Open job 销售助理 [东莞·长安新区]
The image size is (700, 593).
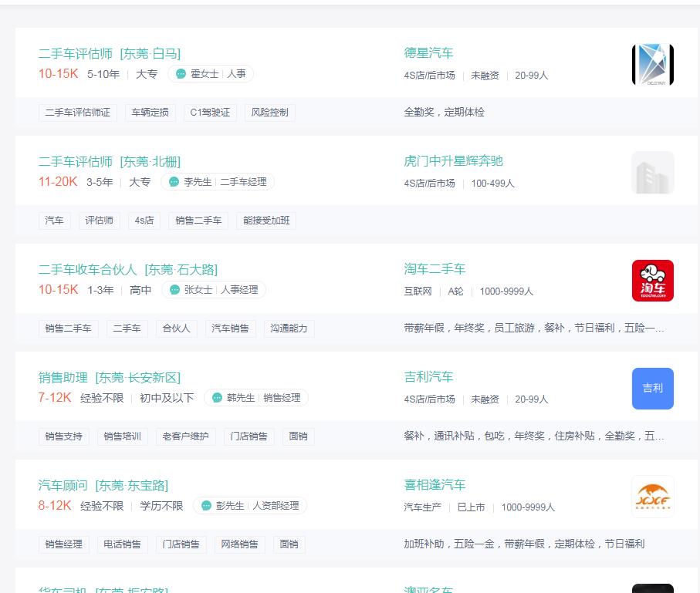pos(110,378)
